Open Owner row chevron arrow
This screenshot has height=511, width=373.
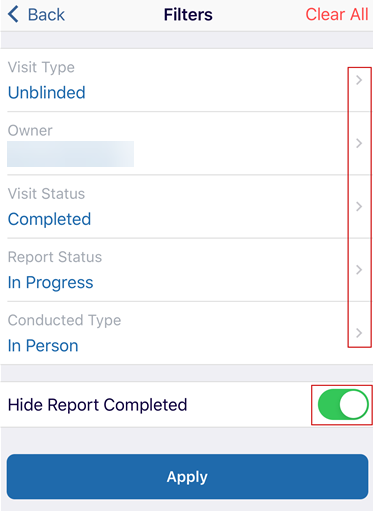point(359,143)
